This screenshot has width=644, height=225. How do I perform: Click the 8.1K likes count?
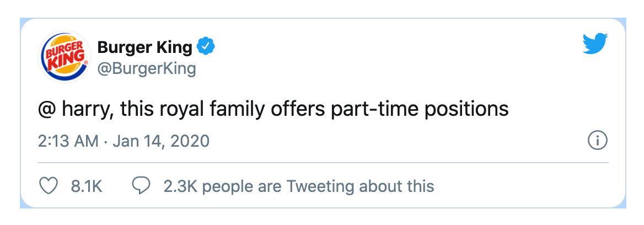click(87, 186)
